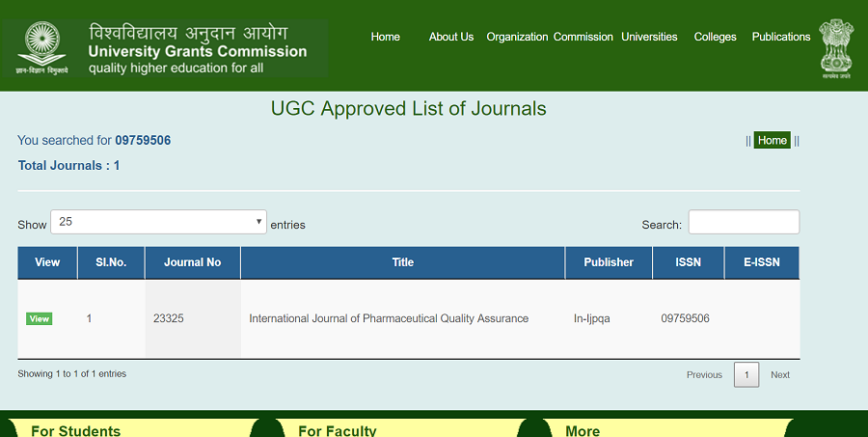The height and width of the screenshot is (437, 868).
Task: Open the Organization menu
Action: [517, 37]
